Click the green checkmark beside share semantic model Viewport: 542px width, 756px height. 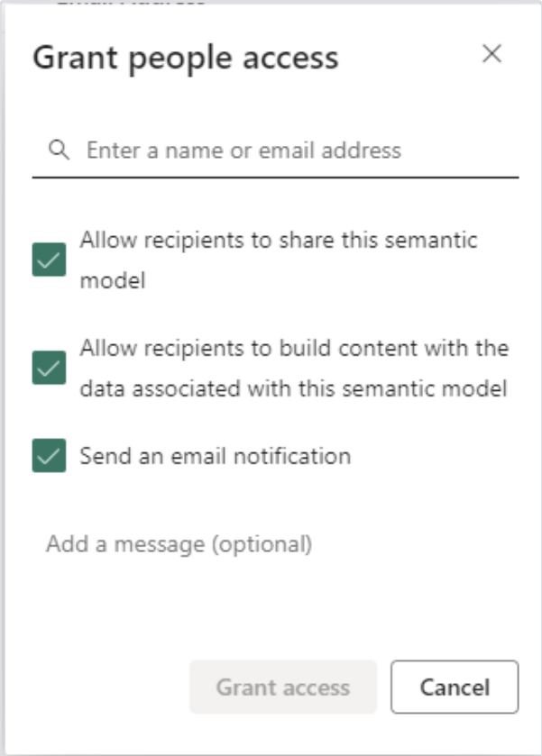[x=50, y=260]
